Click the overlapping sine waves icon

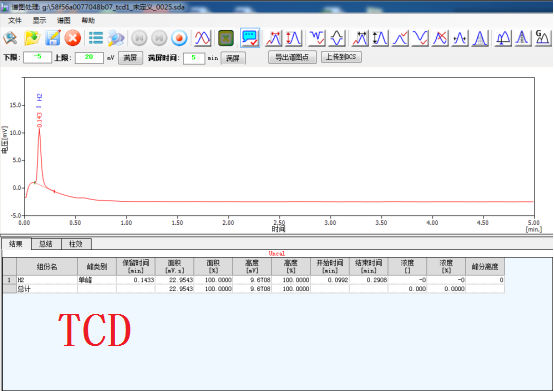click(202, 38)
